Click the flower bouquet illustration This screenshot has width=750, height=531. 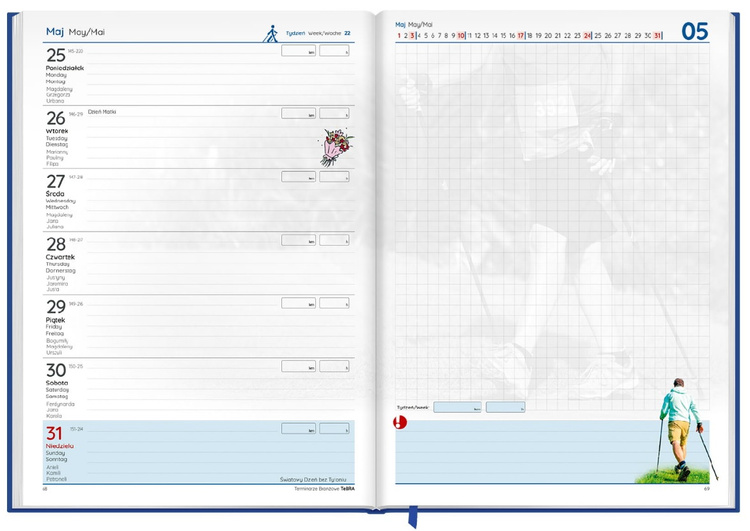coord(335,146)
